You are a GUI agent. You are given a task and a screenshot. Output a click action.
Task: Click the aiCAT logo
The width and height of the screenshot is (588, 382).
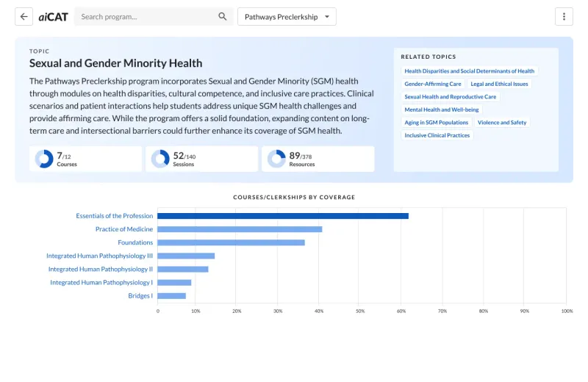tap(53, 17)
